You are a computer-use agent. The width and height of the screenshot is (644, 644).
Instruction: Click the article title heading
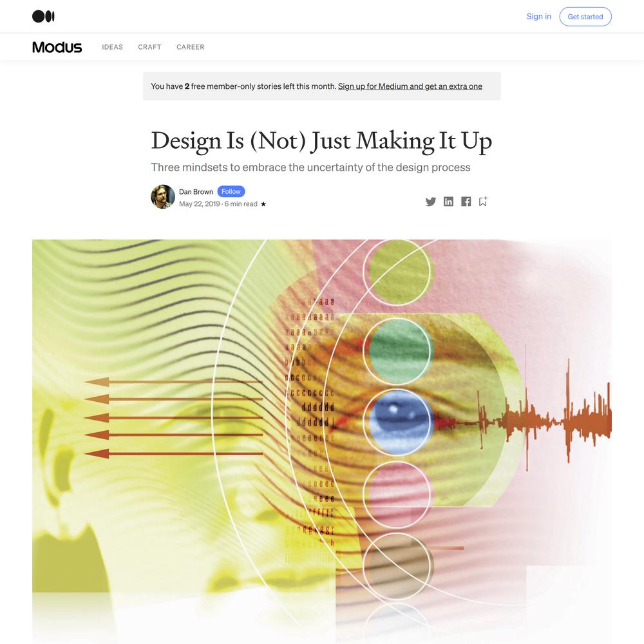tap(321, 141)
